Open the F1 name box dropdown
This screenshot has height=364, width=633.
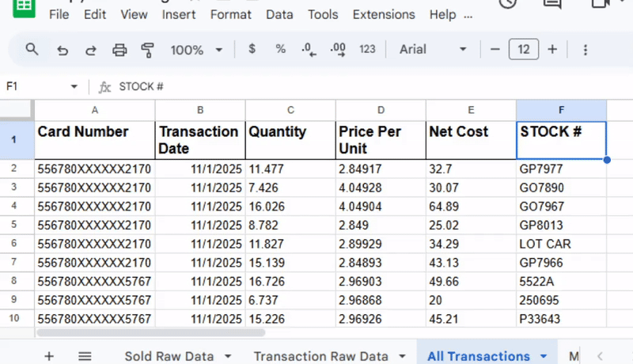74,86
